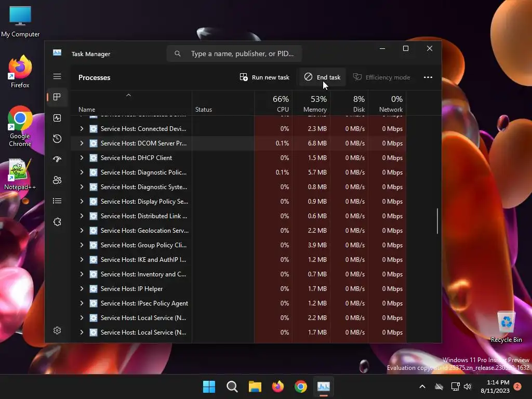Click the Task Manager title bar app icon
The height and width of the screenshot is (399, 532).
[x=57, y=52]
